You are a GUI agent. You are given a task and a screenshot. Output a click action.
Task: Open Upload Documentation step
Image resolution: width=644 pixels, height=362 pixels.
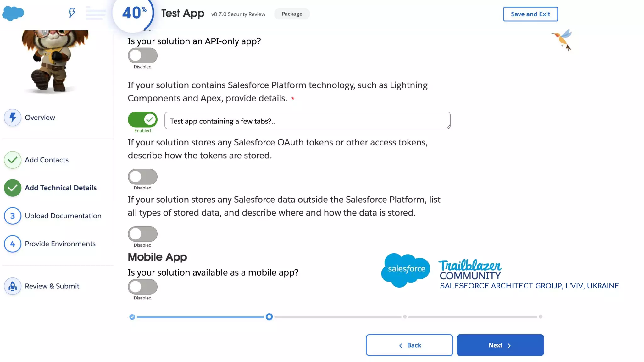pos(63,216)
